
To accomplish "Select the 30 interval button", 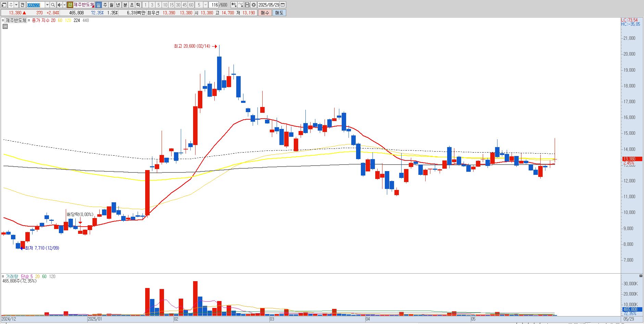I will pos(178,5).
